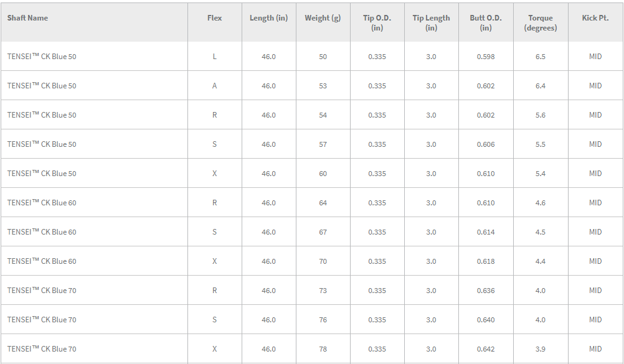Viewport: 624px width, 364px height.
Task: Select TENSEI CK Blue 70 R-flex row name
Action: 42,291
